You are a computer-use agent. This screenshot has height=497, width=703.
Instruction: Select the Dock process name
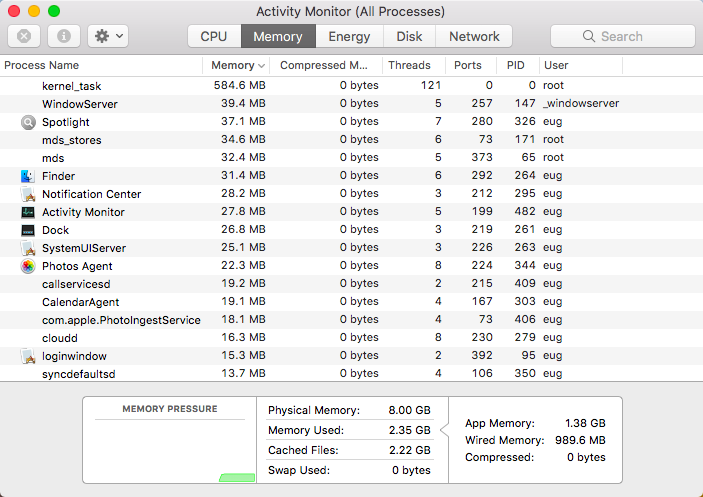56,230
